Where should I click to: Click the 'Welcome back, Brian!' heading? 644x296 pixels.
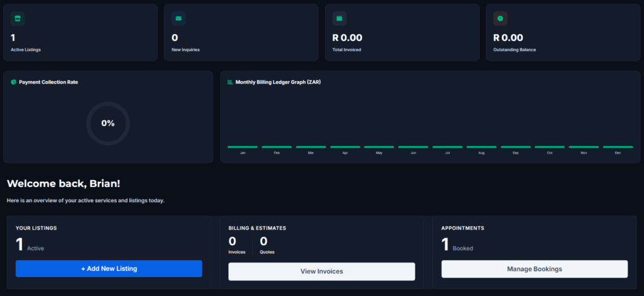tap(64, 184)
